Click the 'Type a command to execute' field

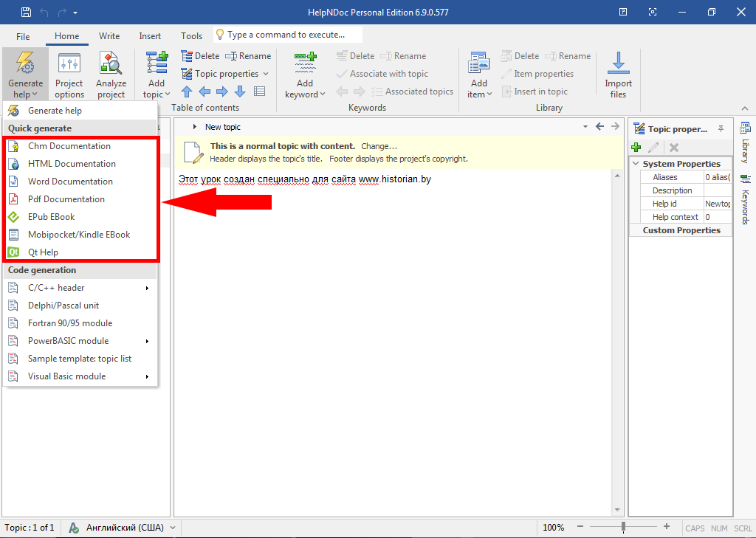(288, 35)
